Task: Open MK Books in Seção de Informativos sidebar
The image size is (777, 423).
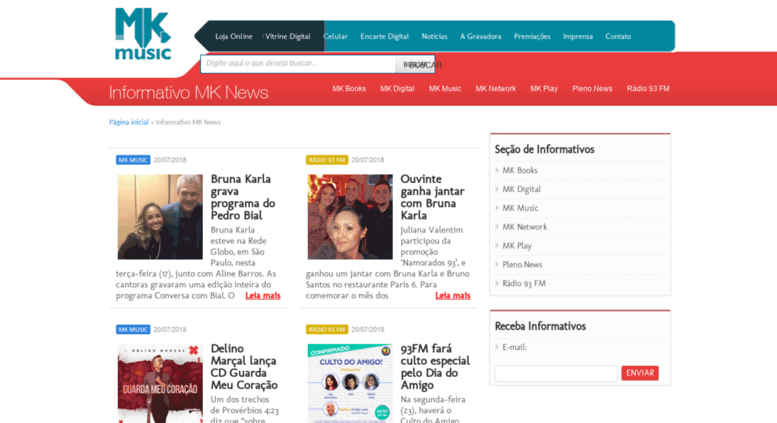Action: (520, 170)
